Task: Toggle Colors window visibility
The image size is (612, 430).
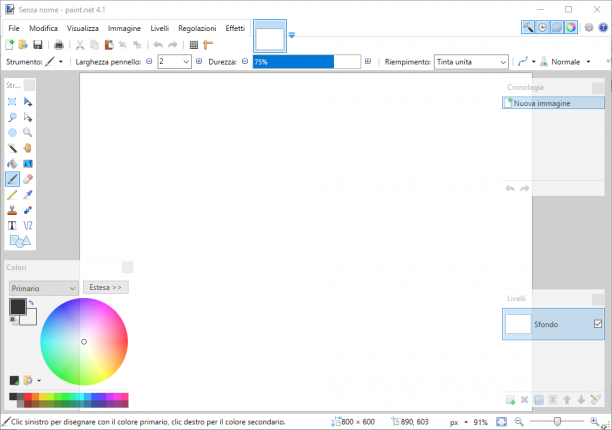Action: (x=571, y=27)
